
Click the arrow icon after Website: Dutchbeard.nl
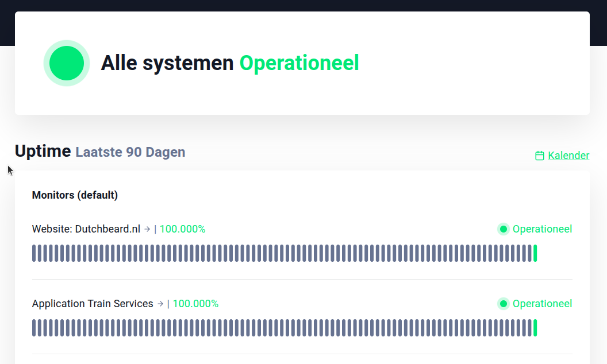tap(147, 229)
